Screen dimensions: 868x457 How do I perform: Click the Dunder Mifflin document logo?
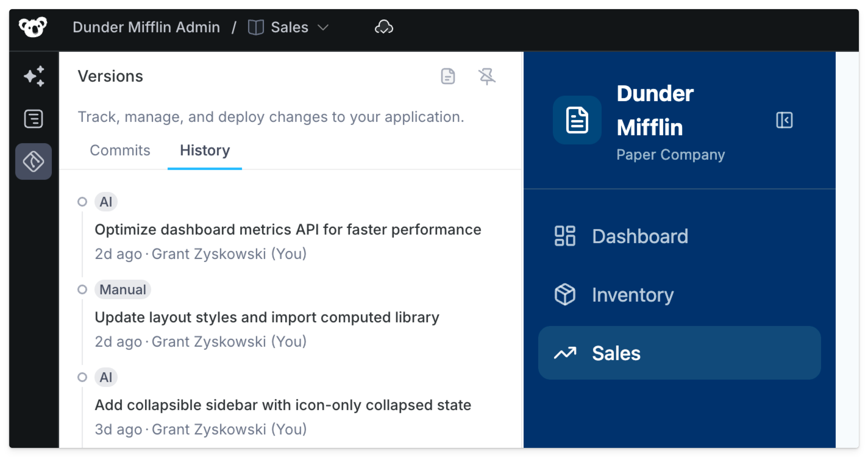(x=577, y=120)
